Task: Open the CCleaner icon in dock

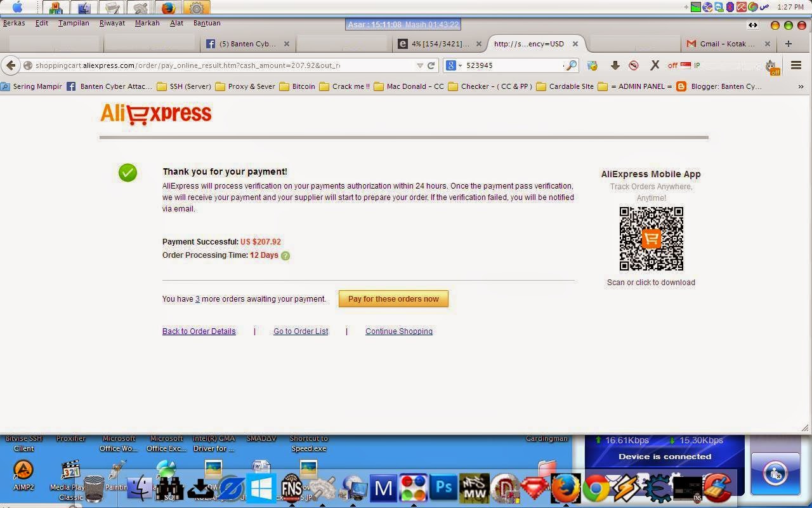Action: pyautogui.click(x=717, y=489)
